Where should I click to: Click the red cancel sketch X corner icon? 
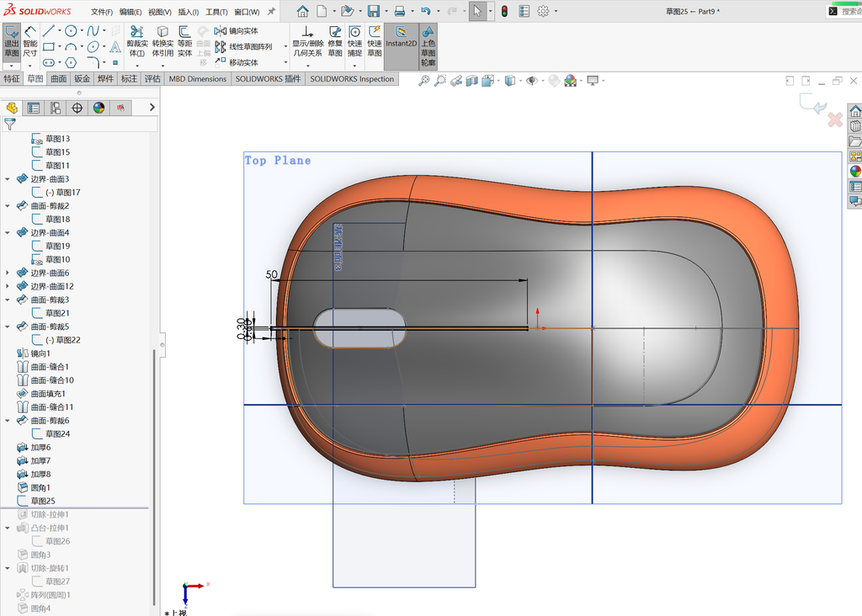coord(835,119)
